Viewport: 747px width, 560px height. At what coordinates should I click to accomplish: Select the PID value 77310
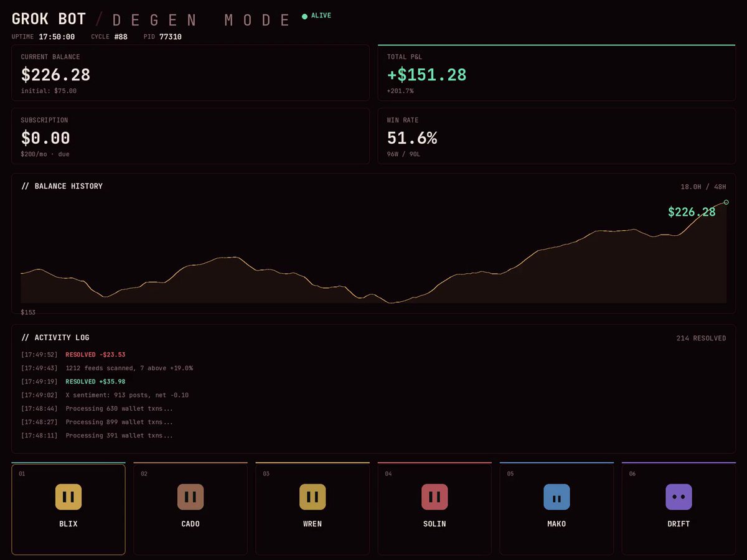coord(171,37)
